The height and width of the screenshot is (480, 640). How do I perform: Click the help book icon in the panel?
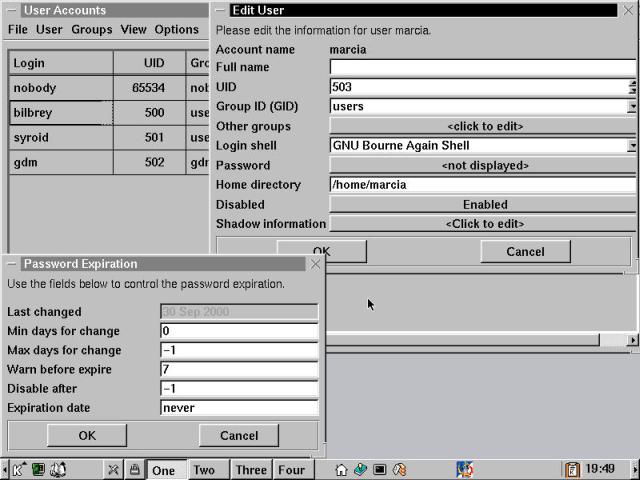[x=59, y=469]
